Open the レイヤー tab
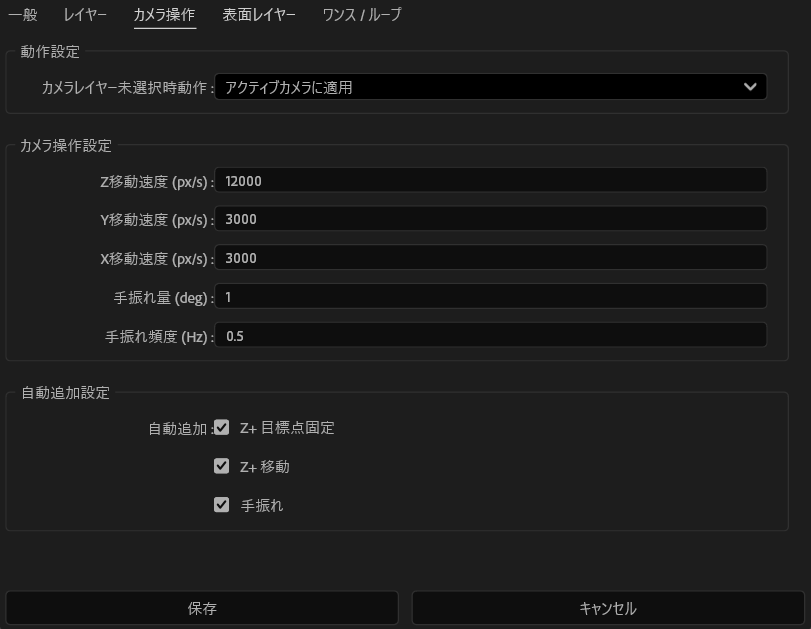The image size is (811, 629). coord(85,15)
